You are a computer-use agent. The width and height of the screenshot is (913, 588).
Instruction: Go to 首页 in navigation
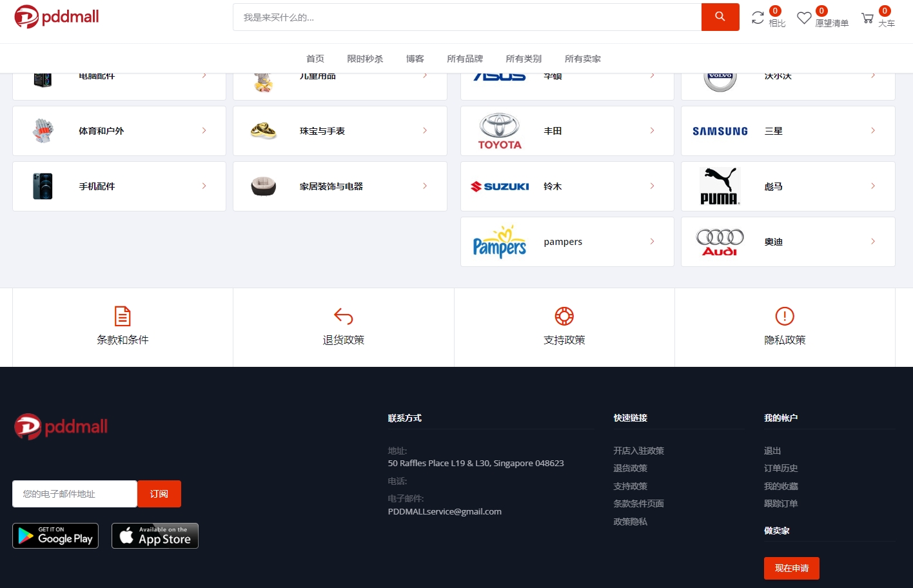315,59
